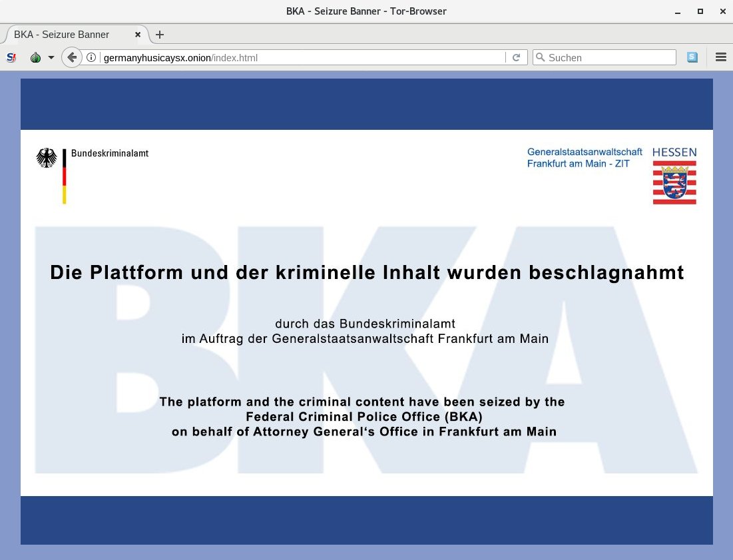Maximize the Tor-Browser window
This screenshot has width=733, height=560.
coord(700,11)
